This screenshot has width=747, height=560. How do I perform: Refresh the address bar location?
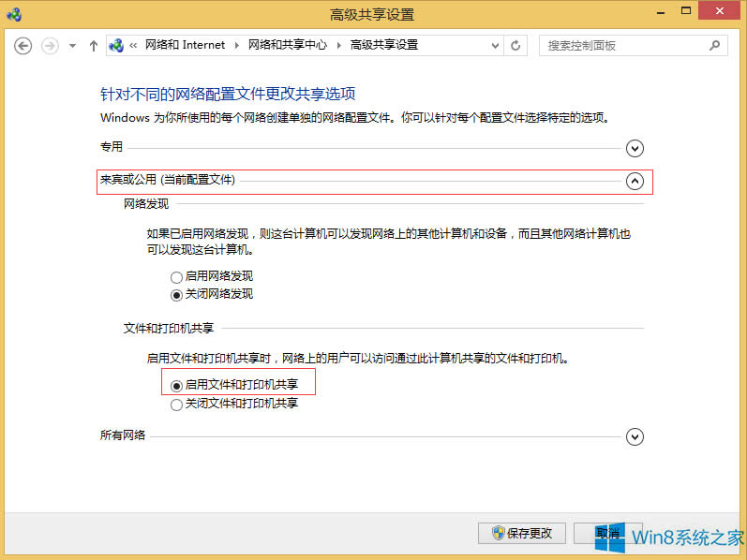(x=515, y=45)
